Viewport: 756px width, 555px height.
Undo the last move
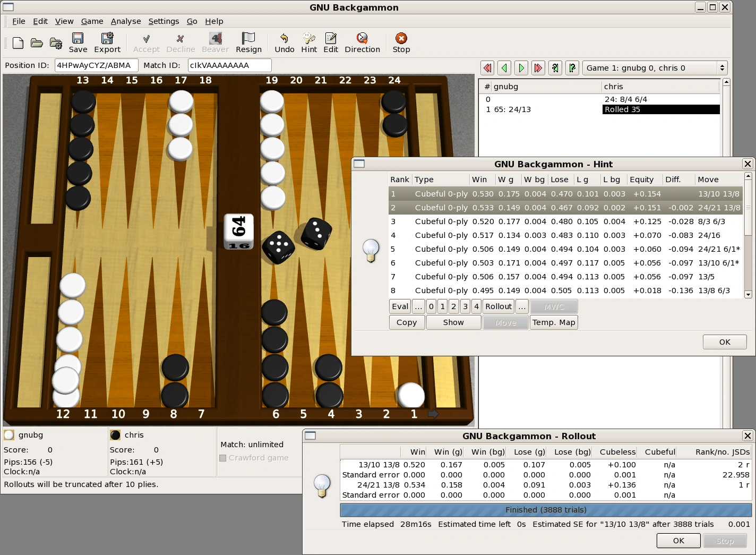(284, 42)
